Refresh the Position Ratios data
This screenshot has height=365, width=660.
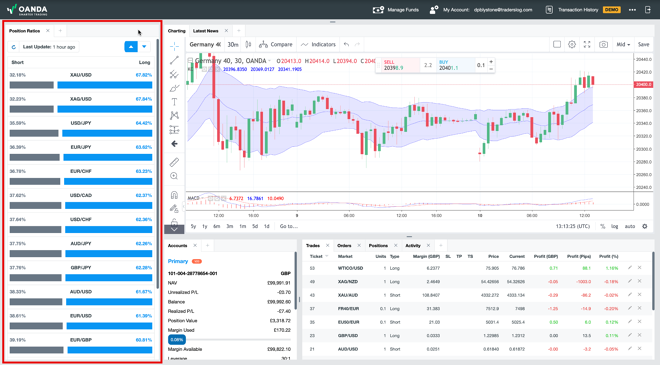[x=14, y=47]
